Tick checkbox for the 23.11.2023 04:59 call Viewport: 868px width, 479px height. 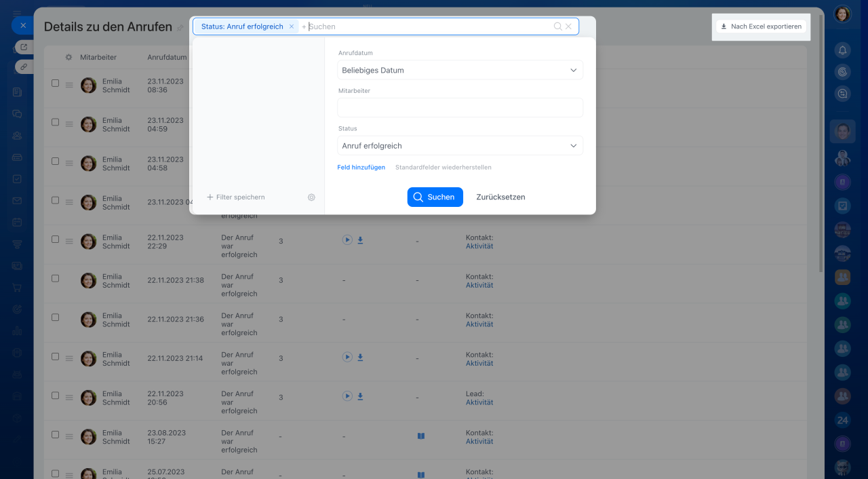tap(56, 122)
